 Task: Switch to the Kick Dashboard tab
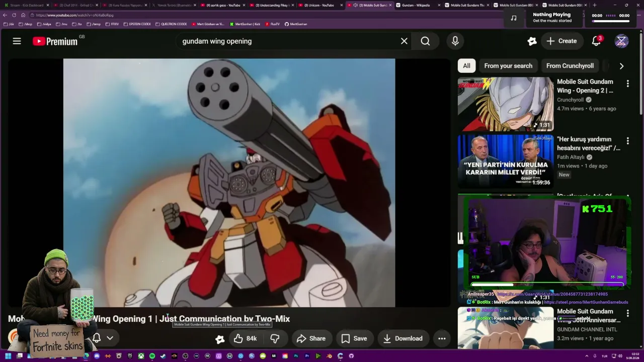(26, 5)
